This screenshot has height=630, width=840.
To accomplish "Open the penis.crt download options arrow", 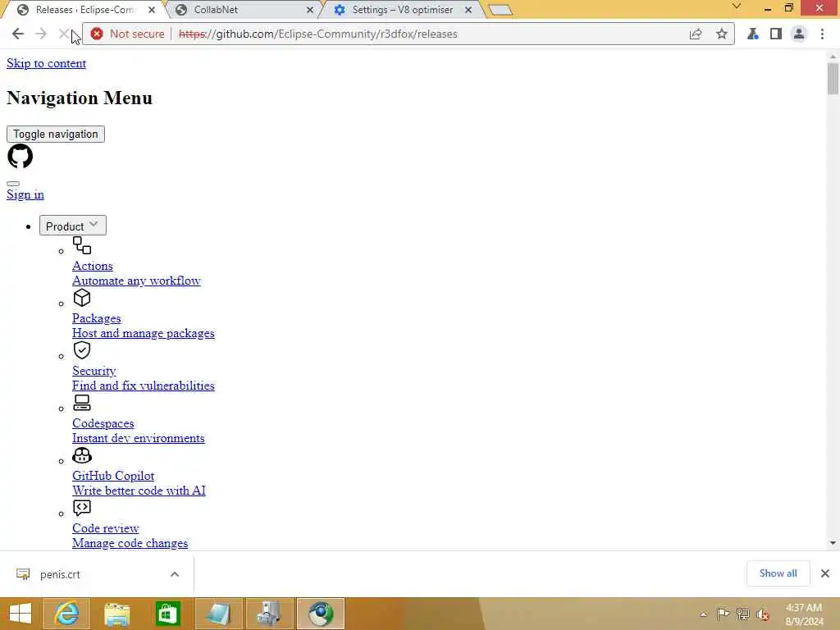I will pos(175,574).
